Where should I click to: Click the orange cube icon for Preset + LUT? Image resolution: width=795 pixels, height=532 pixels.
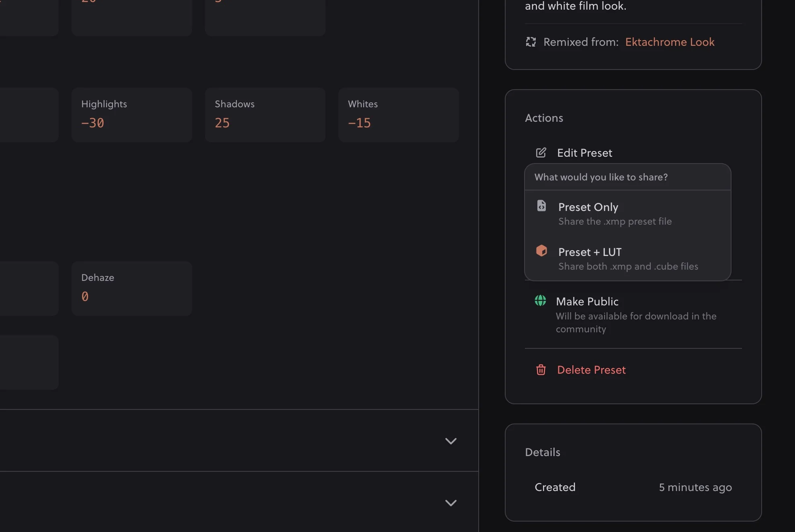coord(542,250)
